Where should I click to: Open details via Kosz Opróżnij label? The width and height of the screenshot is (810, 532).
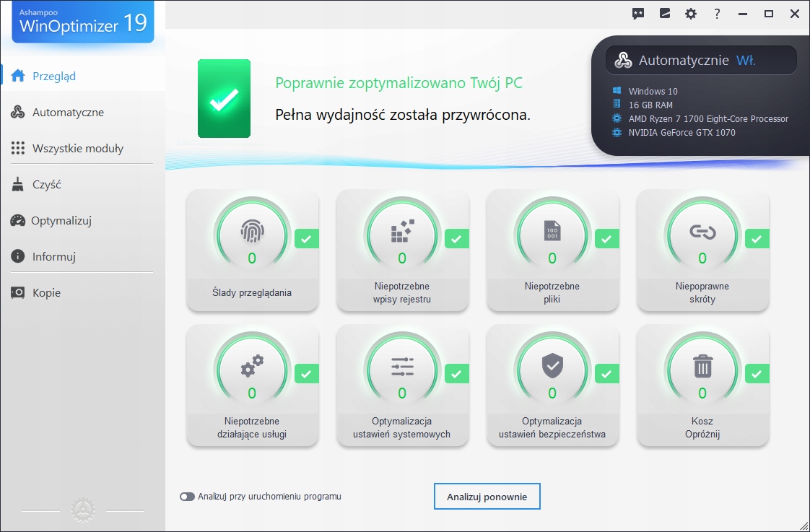click(x=702, y=427)
